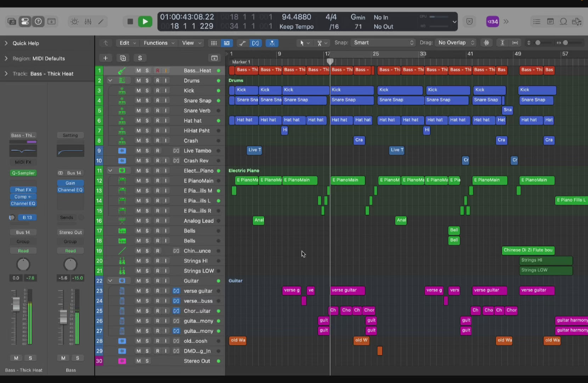Open the Mixer icon in control bar
The height and width of the screenshot is (383, 588).
click(88, 22)
